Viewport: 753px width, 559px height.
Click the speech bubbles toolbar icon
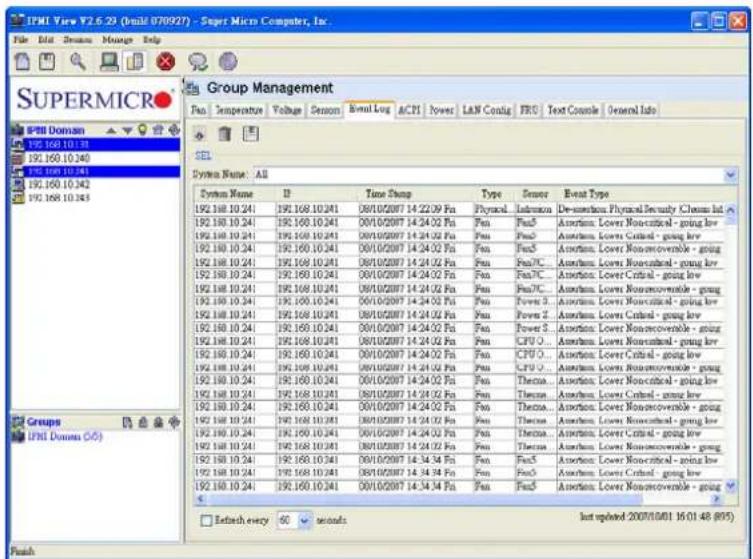(198, 61)
